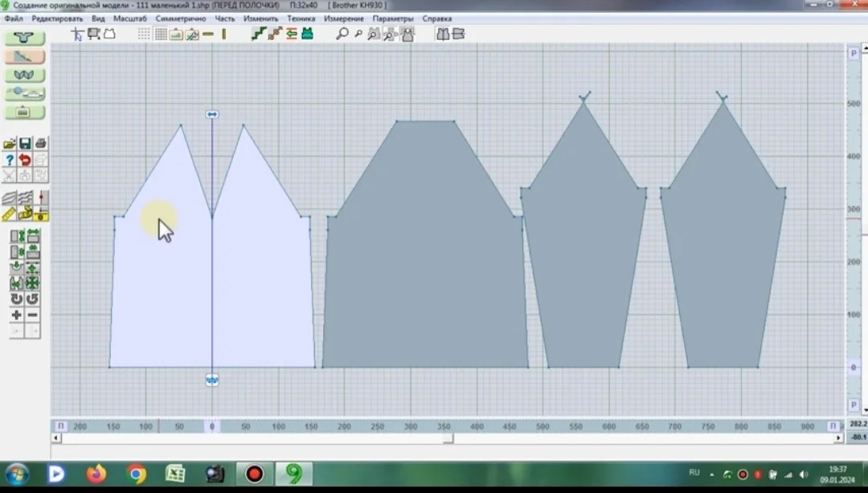Click the open folder icon
Image resolution: width=868 pixels, height=493 pixels.
pos(10,144)
